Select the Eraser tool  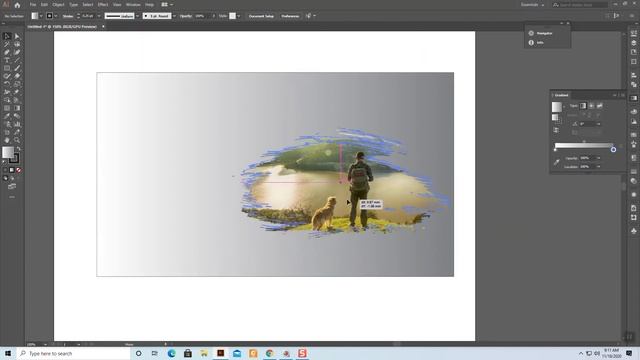tap(17, 76)
